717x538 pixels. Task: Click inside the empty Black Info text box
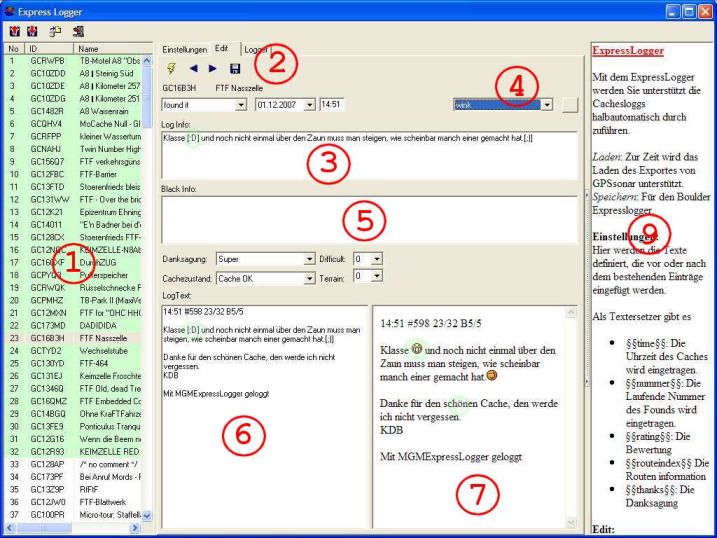coord(369,220)
